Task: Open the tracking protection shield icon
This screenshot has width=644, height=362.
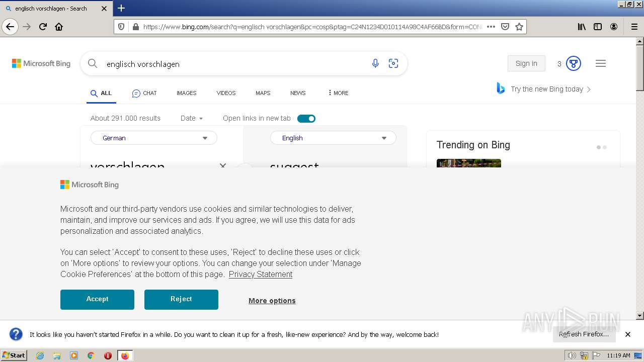Action: click(x=121, y=27)
